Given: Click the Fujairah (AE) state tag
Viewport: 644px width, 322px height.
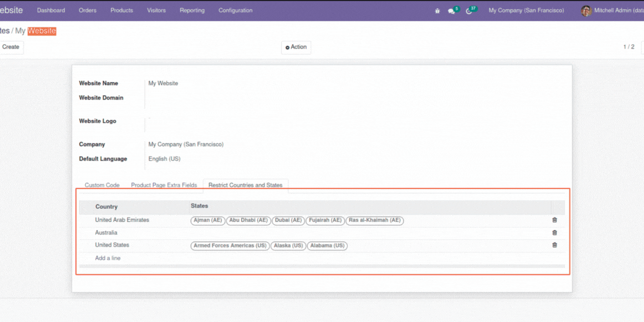Looking at the screenshot, I should [325, 221].
